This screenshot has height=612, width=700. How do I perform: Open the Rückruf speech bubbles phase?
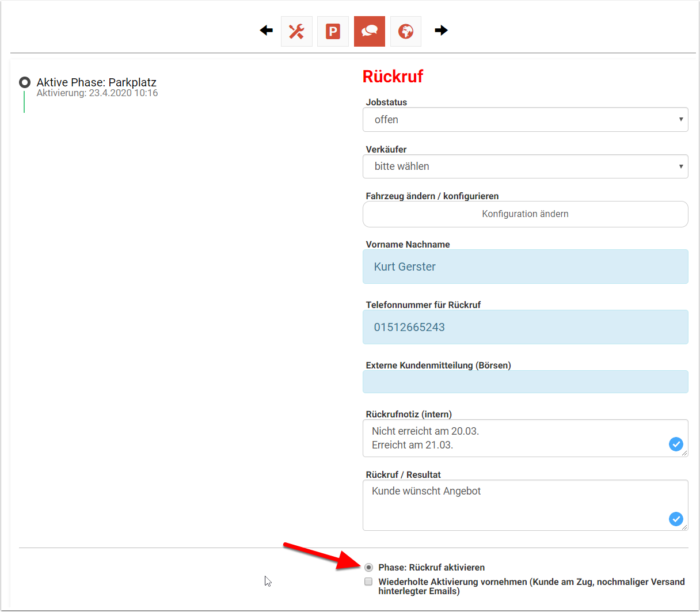pyautogui.click(x=369, y=31)
